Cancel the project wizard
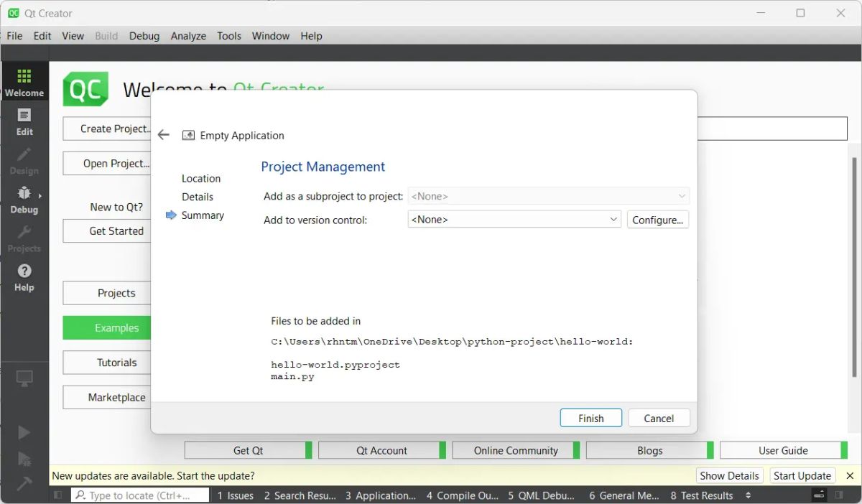 pos(659,418)
